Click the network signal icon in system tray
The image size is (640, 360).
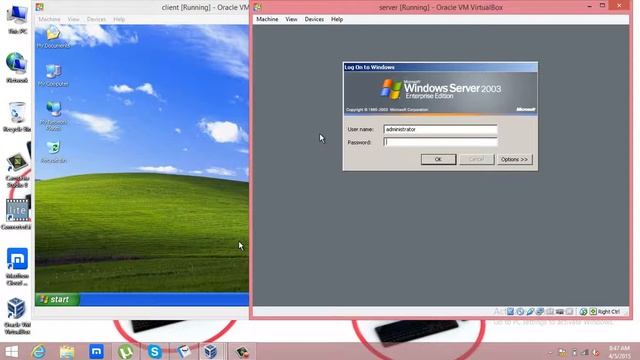click(584, 352)
